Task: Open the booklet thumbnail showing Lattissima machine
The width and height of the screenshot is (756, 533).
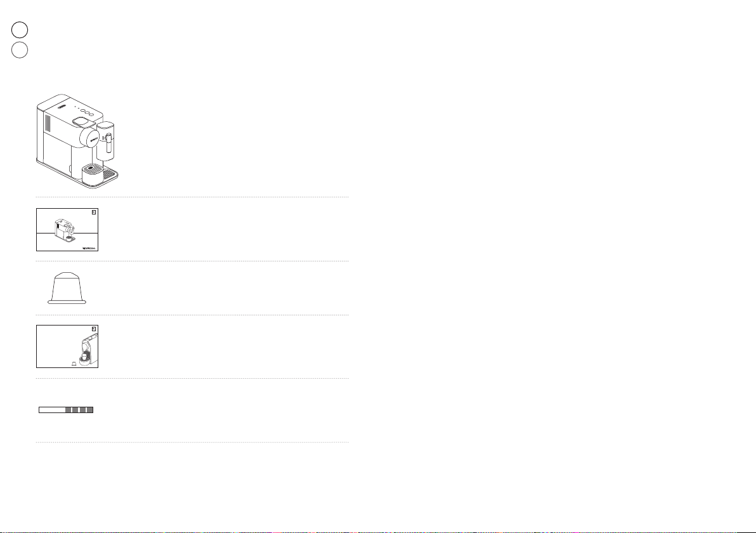Action: 67,230
